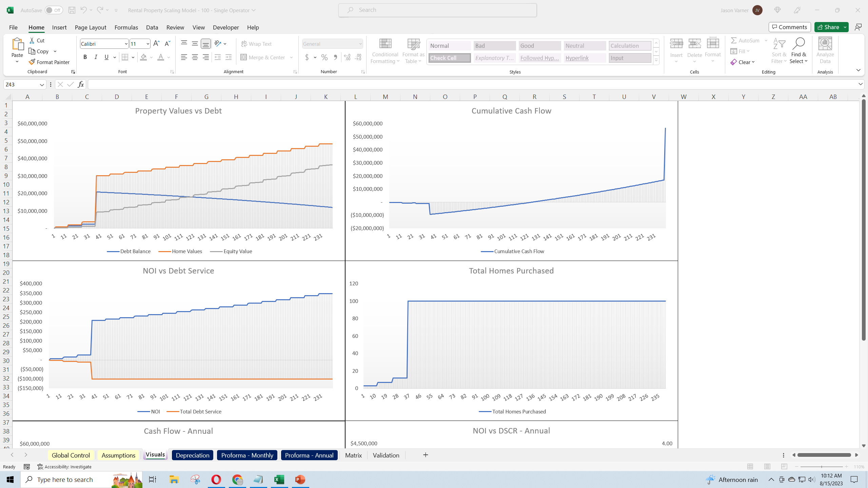Click the Increase Font Size icon
Viewport: 868px width, 488px height.
point(156,44)
